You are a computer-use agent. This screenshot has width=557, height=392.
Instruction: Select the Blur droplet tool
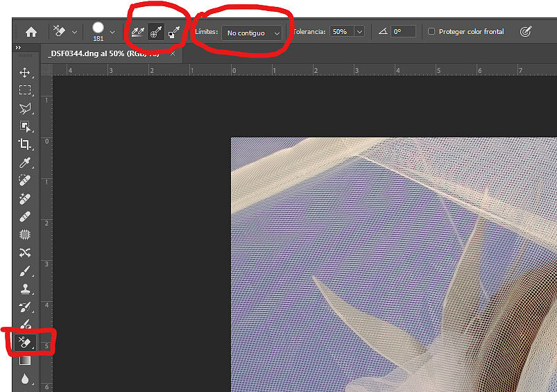coord(25,380)
